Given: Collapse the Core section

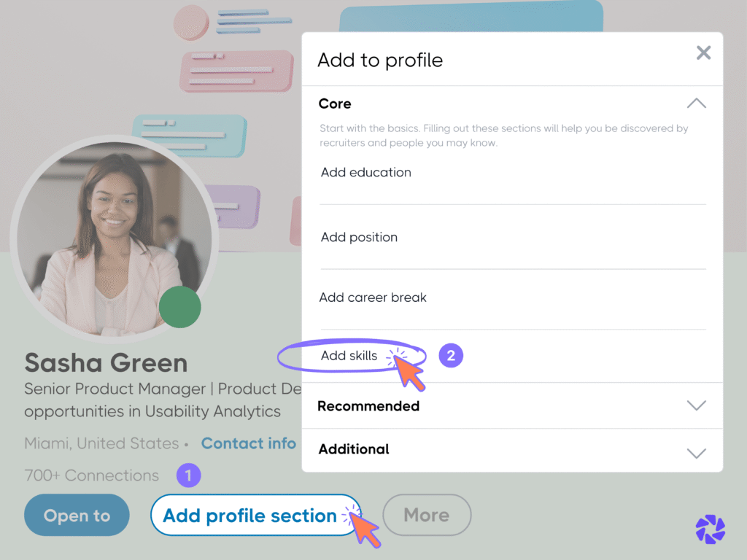Looking at the screenshot, I should tap(696, 104).
